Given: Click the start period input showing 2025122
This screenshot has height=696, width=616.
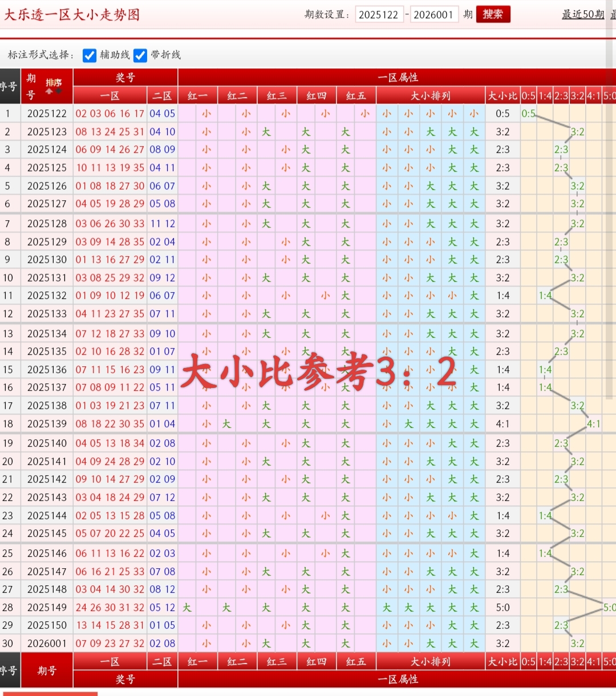Looking at the screenshot, I should coord(379,14).
